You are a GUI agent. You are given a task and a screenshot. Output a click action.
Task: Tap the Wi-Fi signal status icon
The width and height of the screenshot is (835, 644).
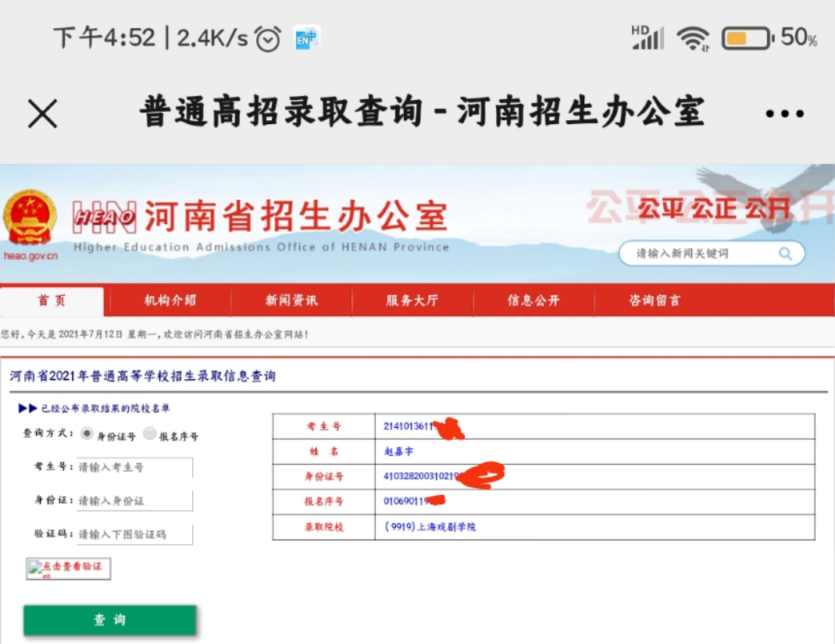693,38
